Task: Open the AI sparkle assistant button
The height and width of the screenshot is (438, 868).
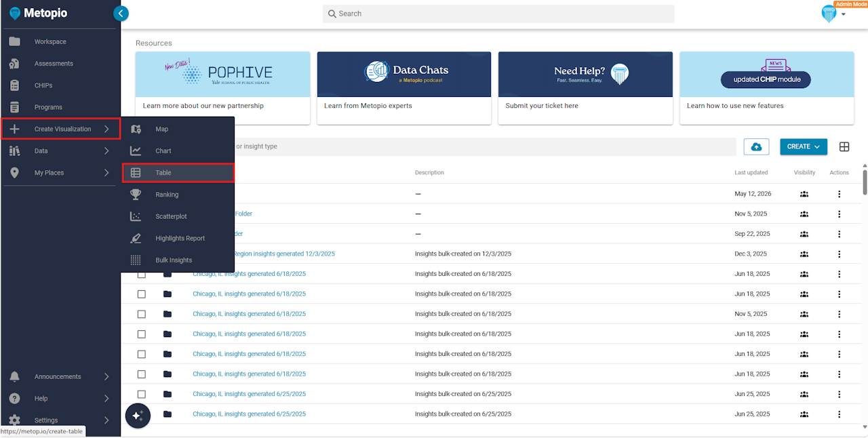Action: [x=138, y=416]
